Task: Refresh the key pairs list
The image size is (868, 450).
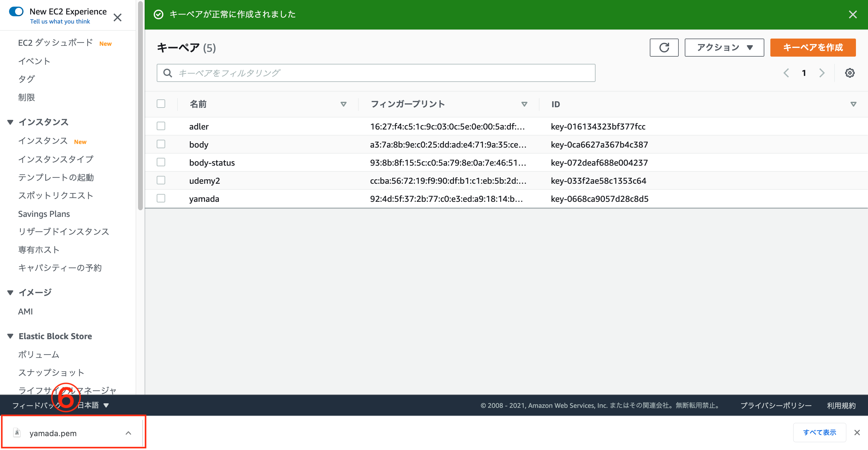Action: [x=663, y=48]
